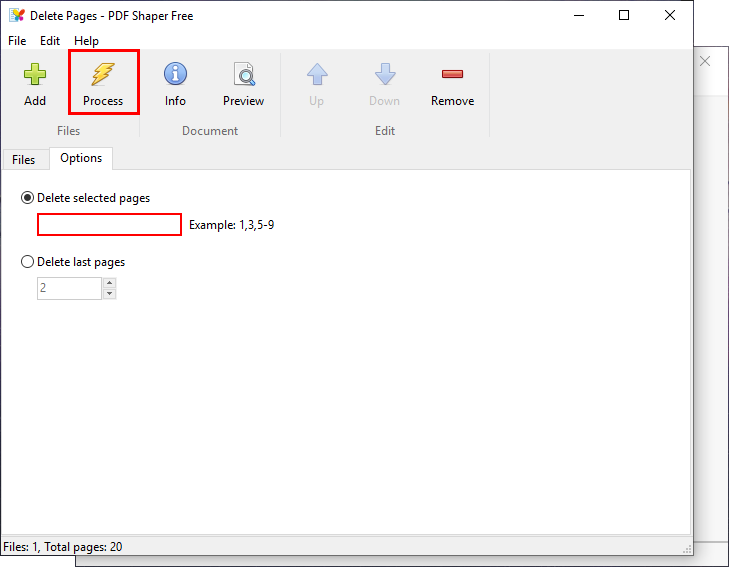Viewport: 729px width, 567px height.
Task: Click the last pages number field
Action: tap(69, 288)
